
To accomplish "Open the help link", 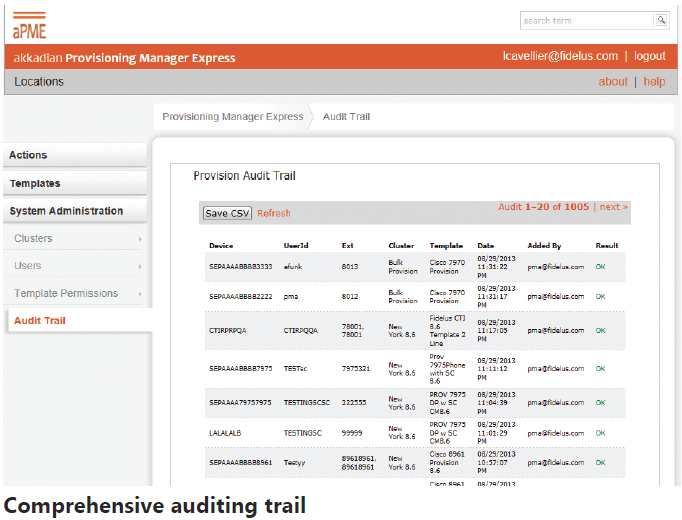I will point(654,82).
